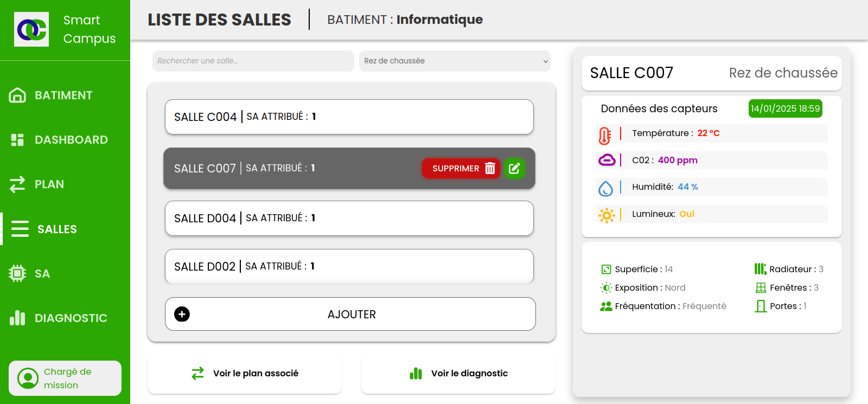Select SALLE D002 in the list
The image size is (868, 404).
tap(349, 266)
